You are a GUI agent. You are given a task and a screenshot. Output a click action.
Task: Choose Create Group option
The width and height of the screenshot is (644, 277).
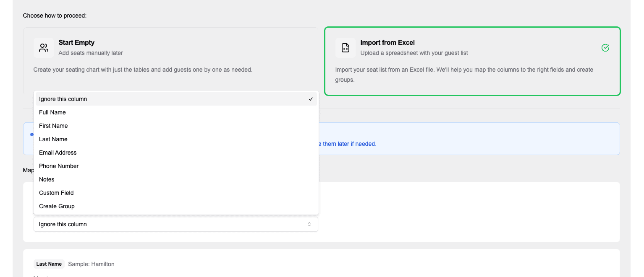[57, 206]
